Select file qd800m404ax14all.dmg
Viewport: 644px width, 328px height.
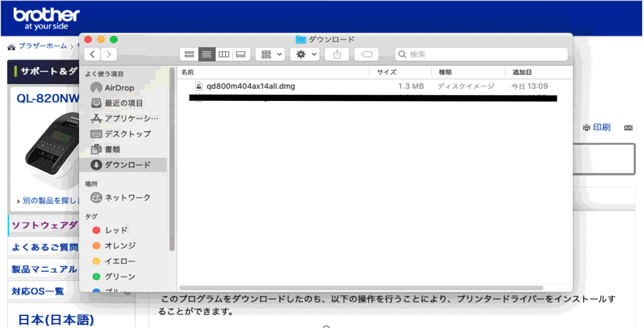click(250, 86)
